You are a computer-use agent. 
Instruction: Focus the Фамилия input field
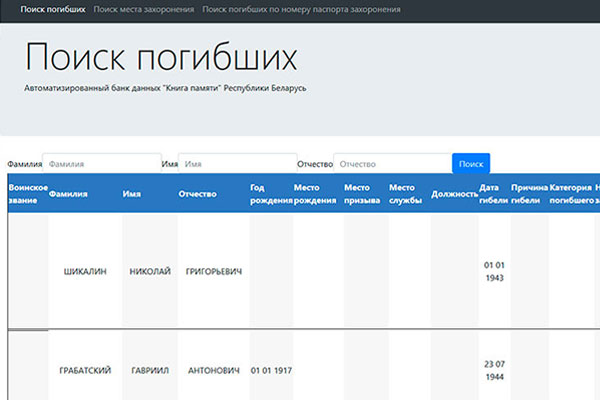pos(102,164)
